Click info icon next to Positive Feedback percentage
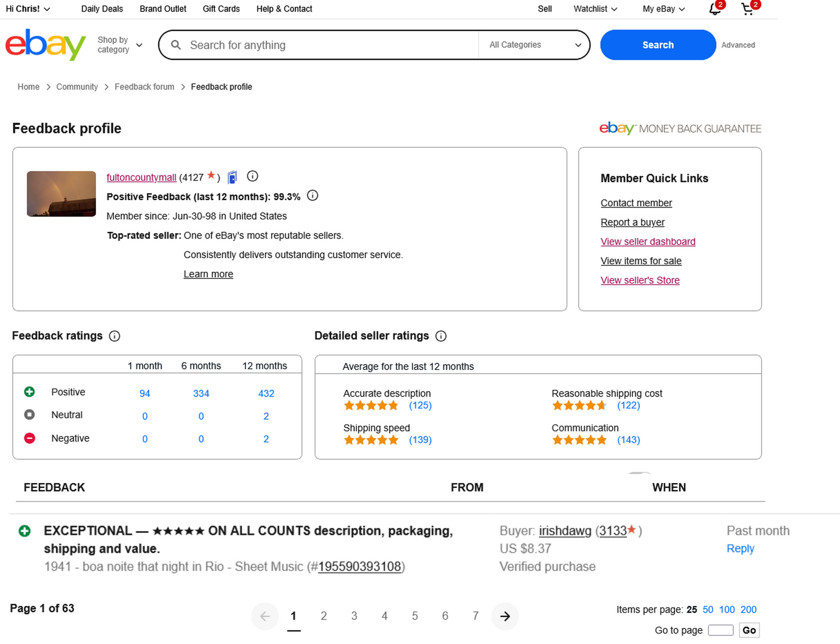 coord(312,196)
